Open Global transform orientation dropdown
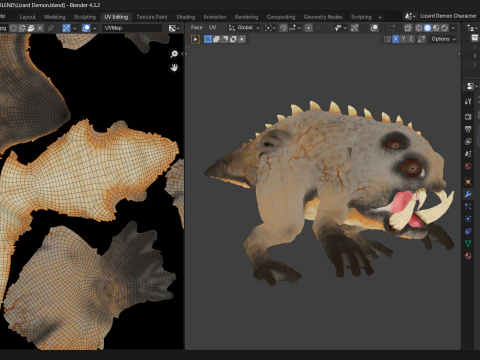The image size is (480, 360). click(244, 28)
